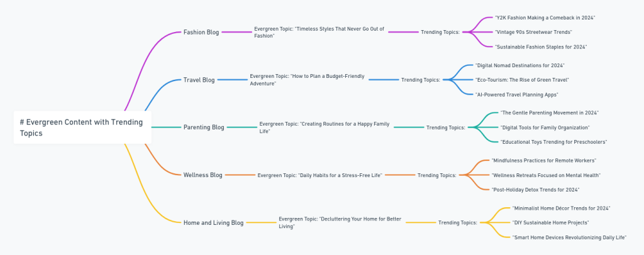Select 'Y2K Fashion Making a Comeback in 2024'
Screen dimensions: 644x255
545,18
